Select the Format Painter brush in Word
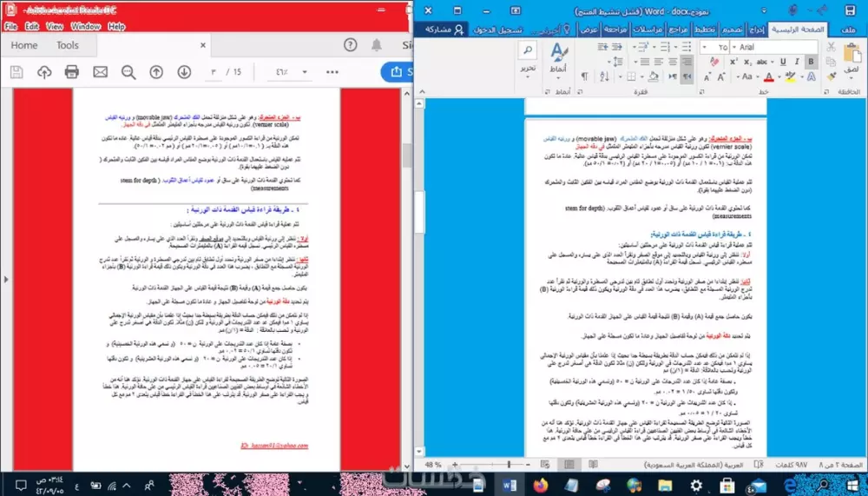Screen dimensions: 868x496 pyautogui.click(x=832, y=76)
